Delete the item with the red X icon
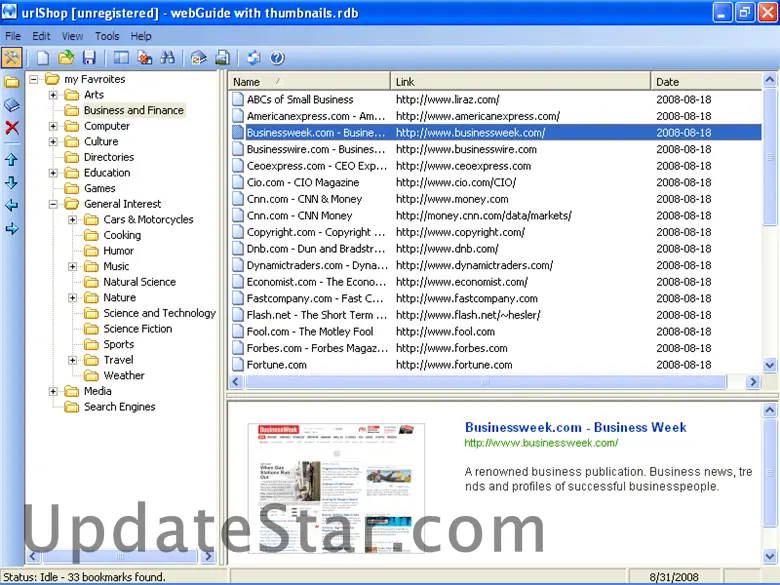 [12, 127]
